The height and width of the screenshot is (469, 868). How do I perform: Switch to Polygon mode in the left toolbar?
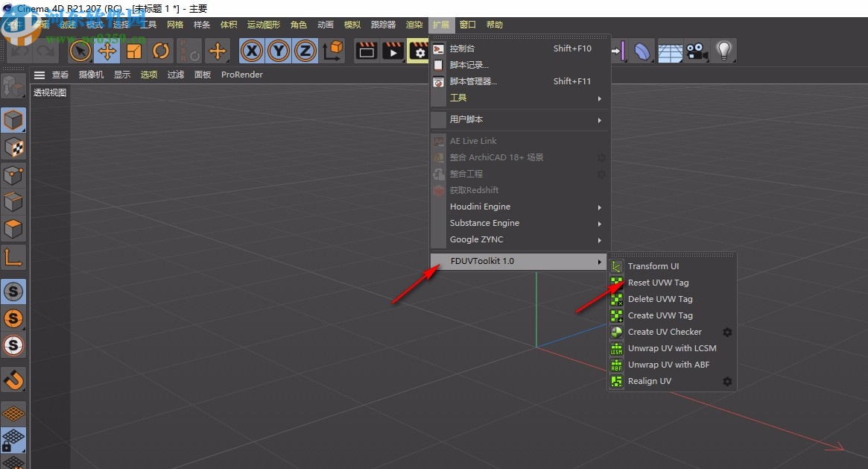point(13,229)
